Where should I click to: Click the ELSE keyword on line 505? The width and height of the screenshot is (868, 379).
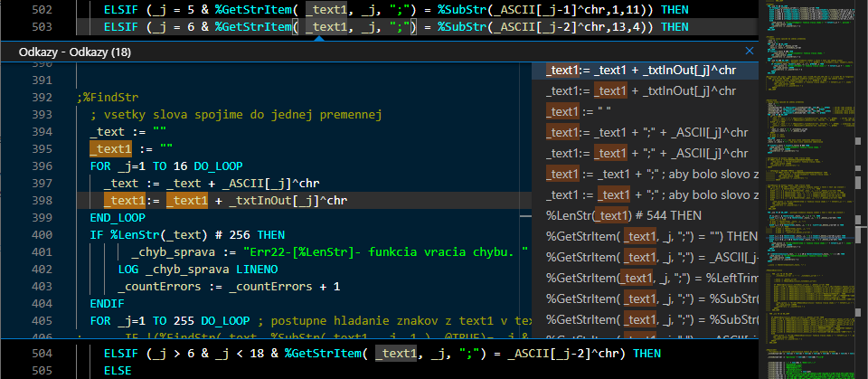(x=118, y=370)
